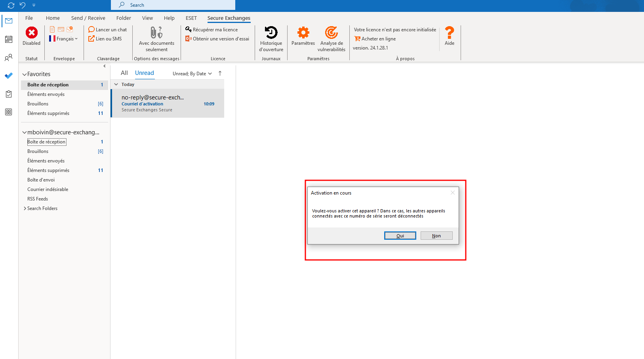Click Lancer un chat
The image size is (644, 359).
tap(108, 30)
